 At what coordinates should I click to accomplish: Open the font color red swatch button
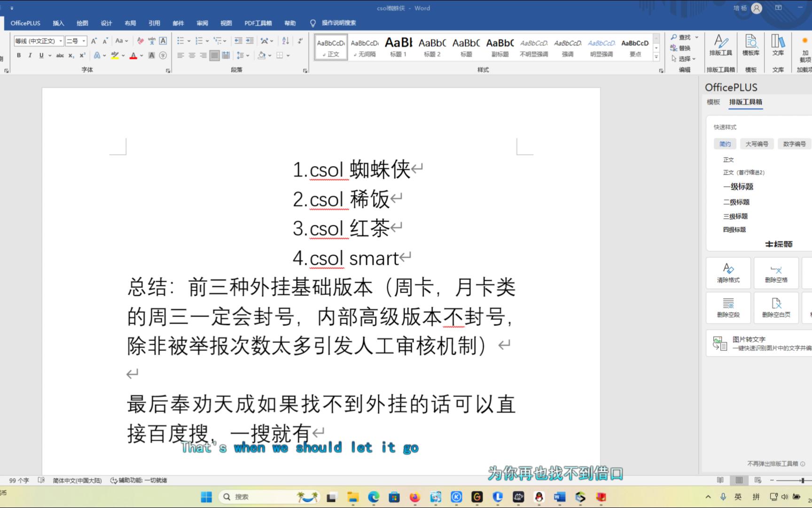[x=133, y=56]
